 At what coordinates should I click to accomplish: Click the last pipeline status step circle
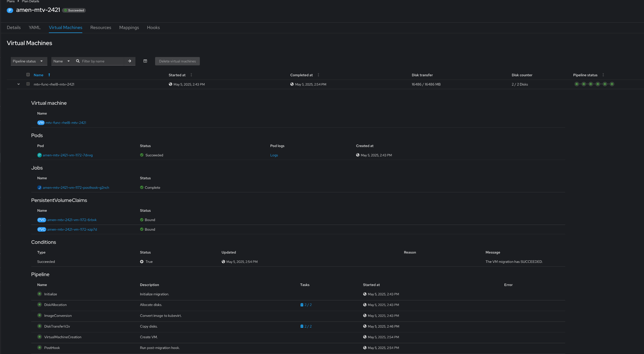point(612,84)
